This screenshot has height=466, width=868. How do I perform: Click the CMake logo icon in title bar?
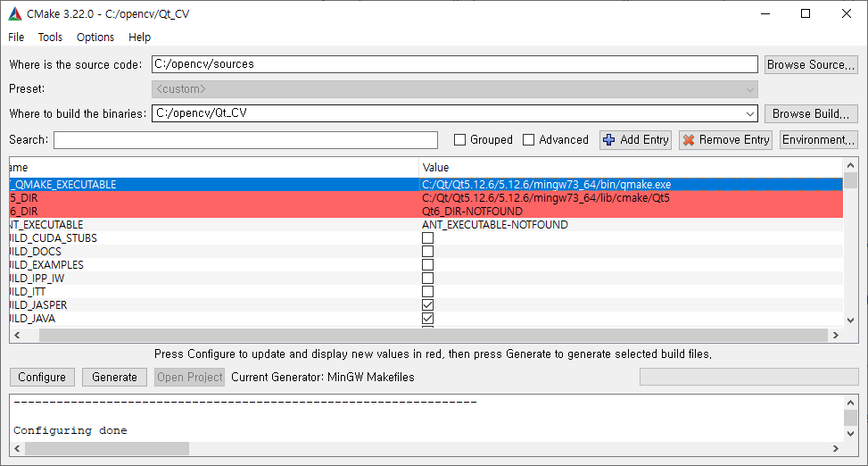point(15,14)
